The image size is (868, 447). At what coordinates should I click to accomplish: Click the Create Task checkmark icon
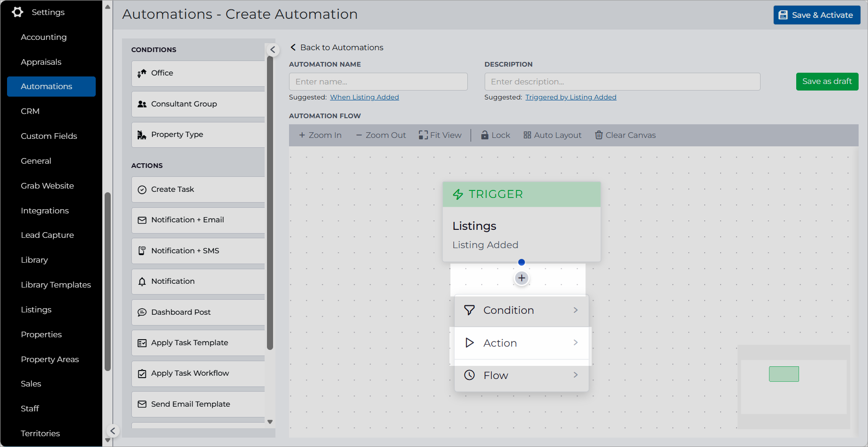(x=142, y=189)
